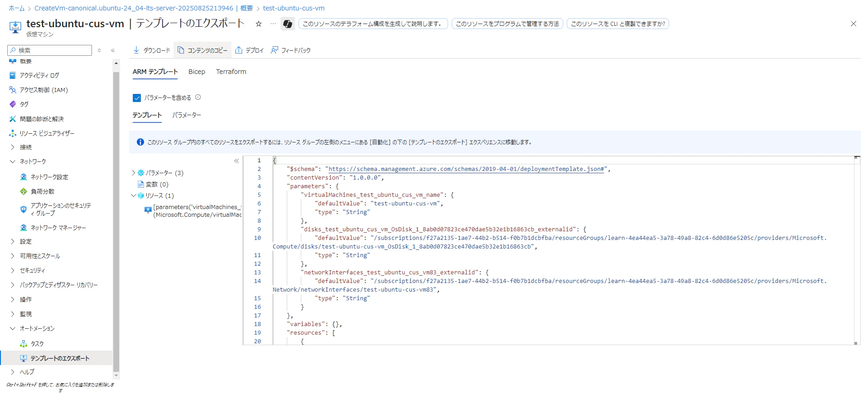Switch to the Terraform tab
The width and height of the screenshot is (868, 395).
pyautogui.click(x=231, y=72)
